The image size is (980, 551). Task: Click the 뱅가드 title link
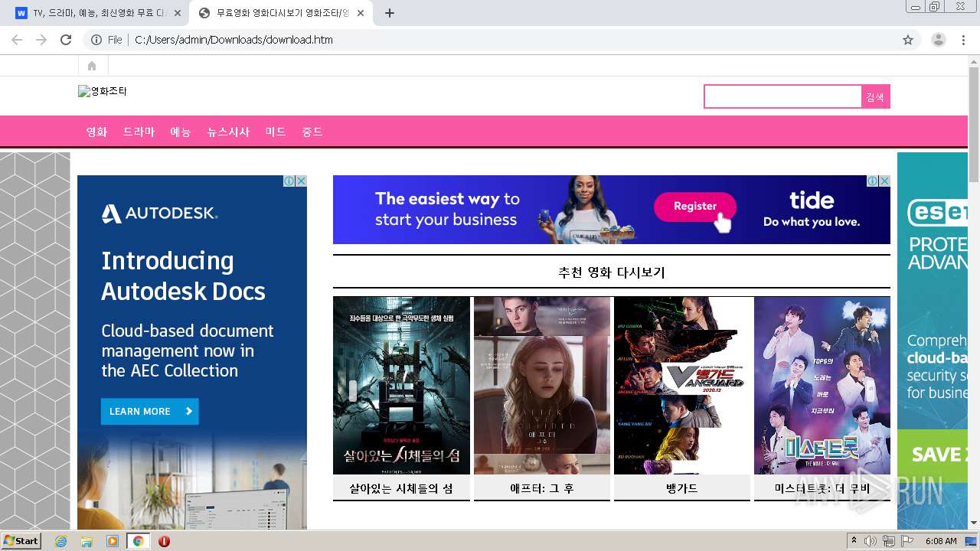point(682,488)
